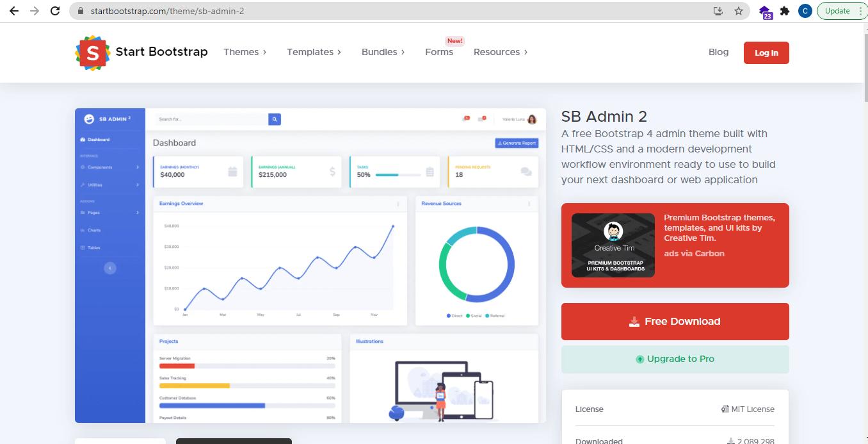This screenshot has height=444, width=868.
Task: Click the clipboard icon on Tasks card
Action: (x=430, y=172)
